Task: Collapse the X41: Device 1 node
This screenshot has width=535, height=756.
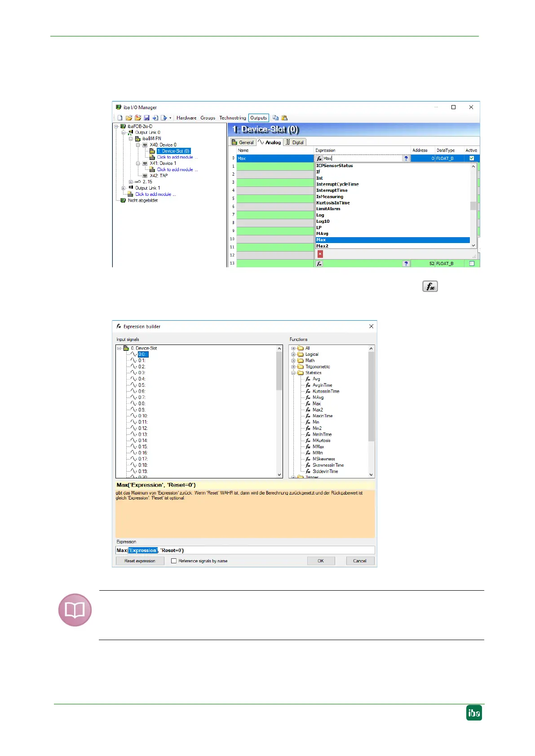Action: pos(138,164)
